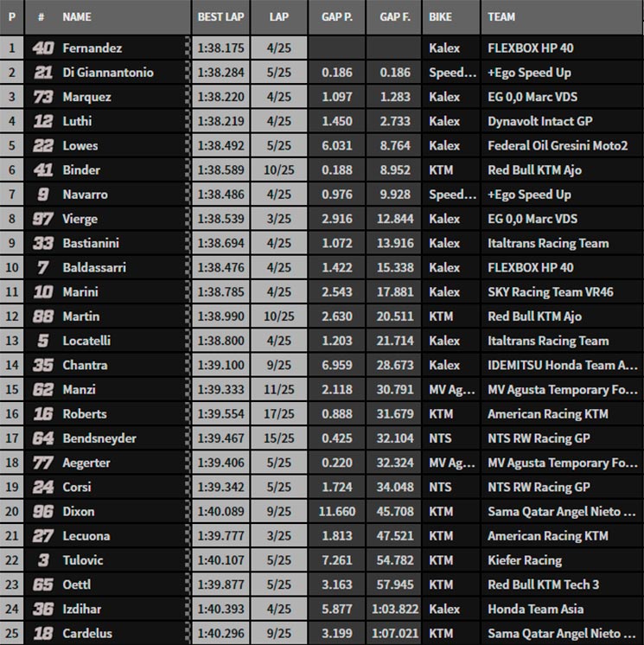The image size is (644, 645).
Task: Select rider number 88 badge for Martin
Action: point(43,316)
